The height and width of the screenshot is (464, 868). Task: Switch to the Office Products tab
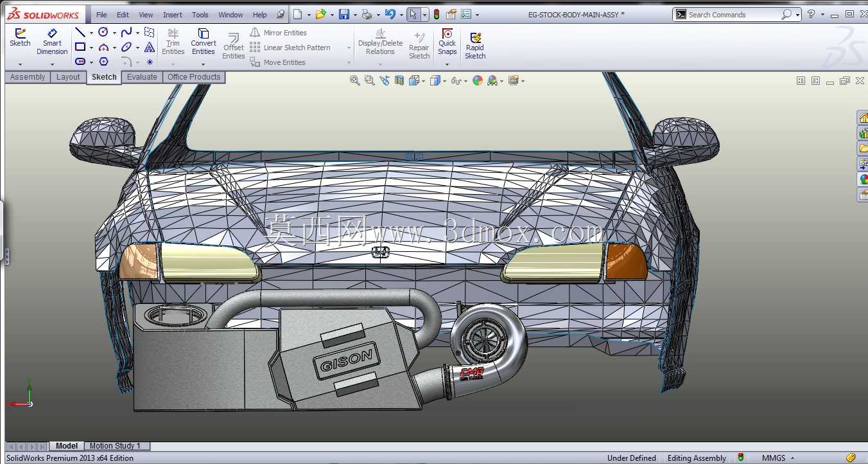(x=194, y=77)
